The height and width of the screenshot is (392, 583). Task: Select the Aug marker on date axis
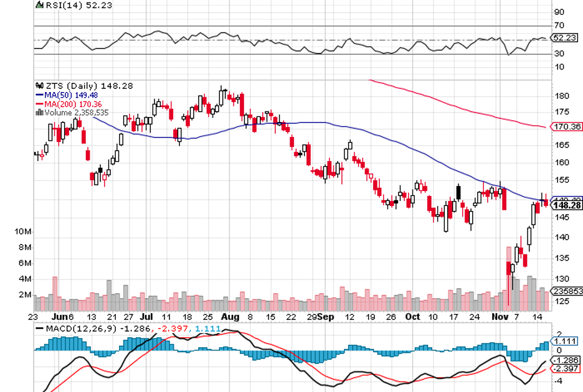coord(230,316)
